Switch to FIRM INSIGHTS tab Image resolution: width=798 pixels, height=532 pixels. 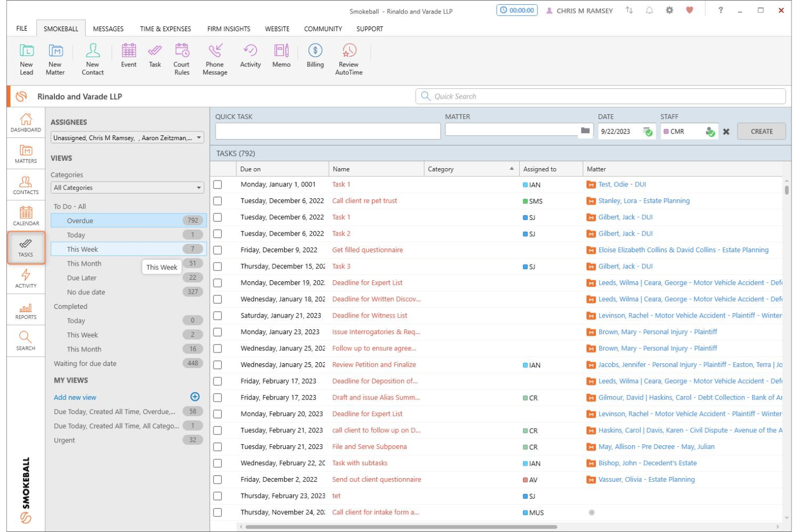229,29
